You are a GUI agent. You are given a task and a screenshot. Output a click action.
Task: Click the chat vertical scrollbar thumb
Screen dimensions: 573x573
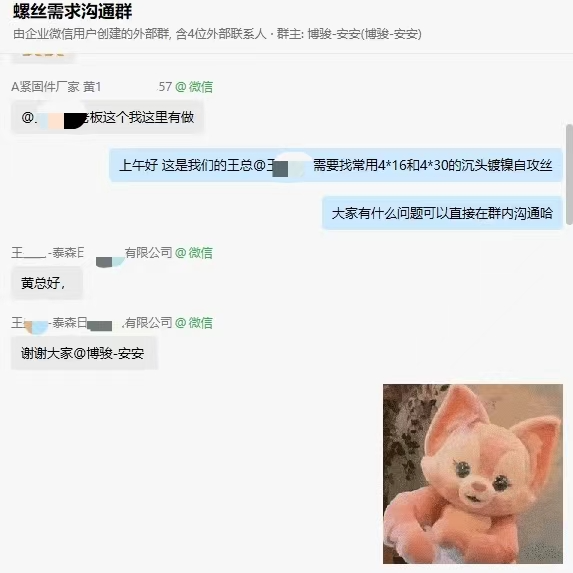click(x=569, y=174)
